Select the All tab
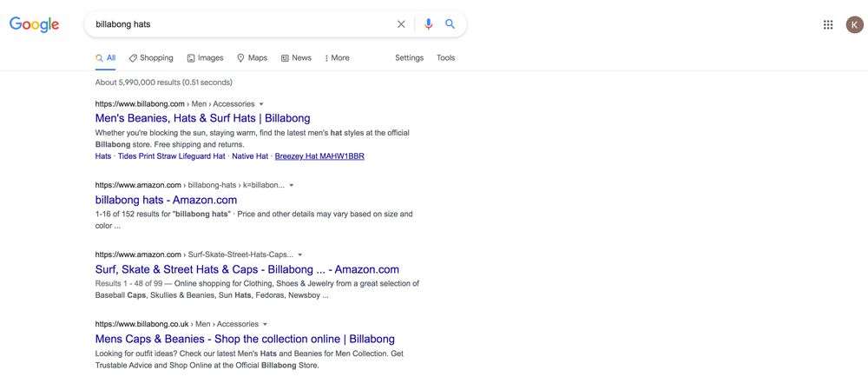 click(x=105, y=57)
